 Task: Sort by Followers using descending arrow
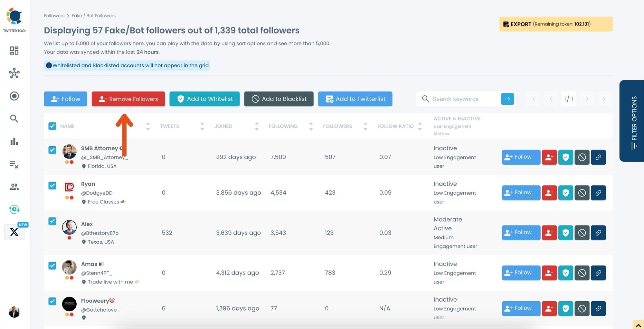(x=365, y=129)
